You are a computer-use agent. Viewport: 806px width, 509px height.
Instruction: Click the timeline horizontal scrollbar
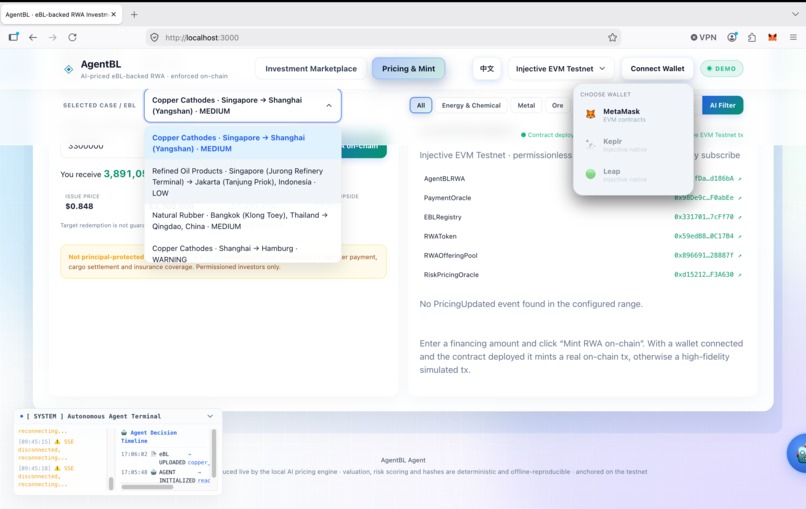click(x=147, y=486)
